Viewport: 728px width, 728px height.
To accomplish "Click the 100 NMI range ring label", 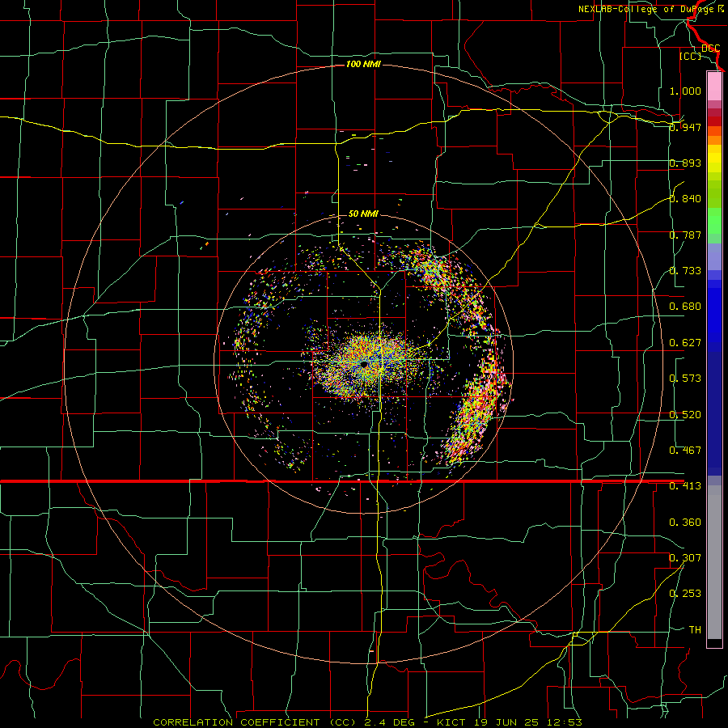I will (363, 64).
